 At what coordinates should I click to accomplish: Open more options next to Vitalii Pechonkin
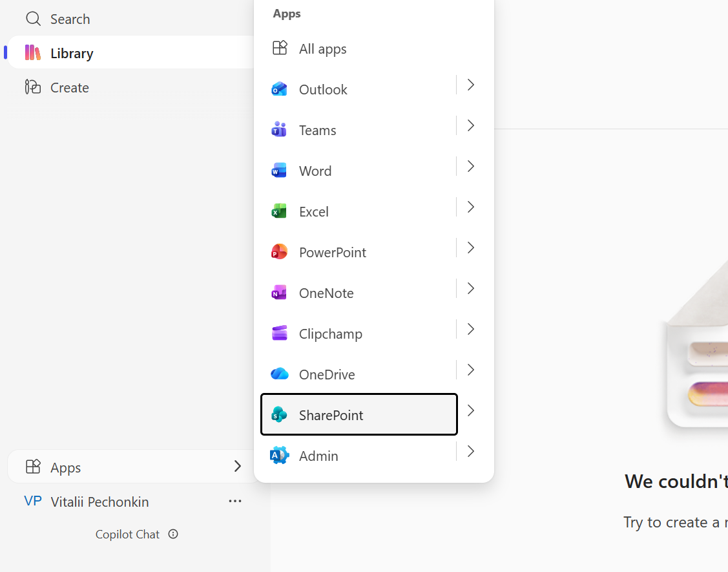[x=235, y=501]
